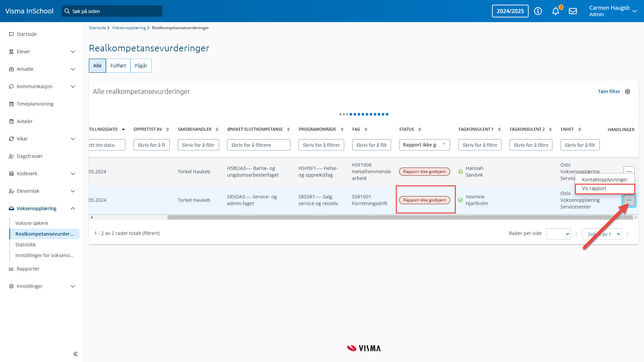Expand the Innstillinger menu chevron

click(x=73, y=286)
